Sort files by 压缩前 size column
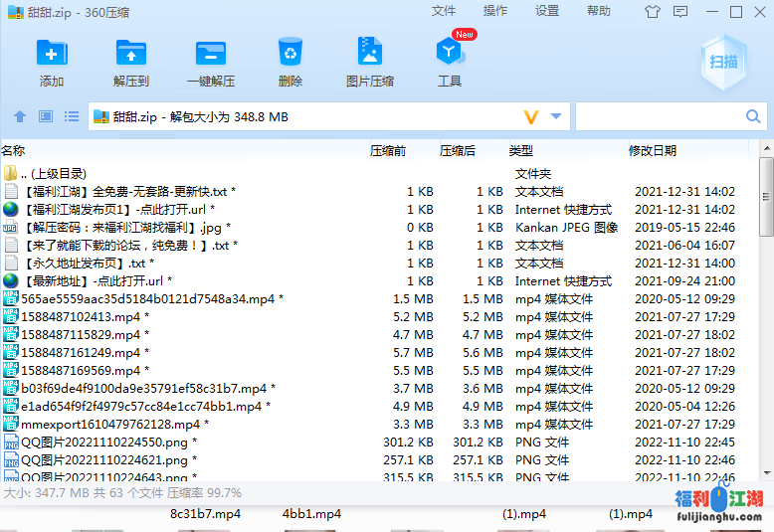Viewport: 774px width, 532px height. click(x=388, y=150)
